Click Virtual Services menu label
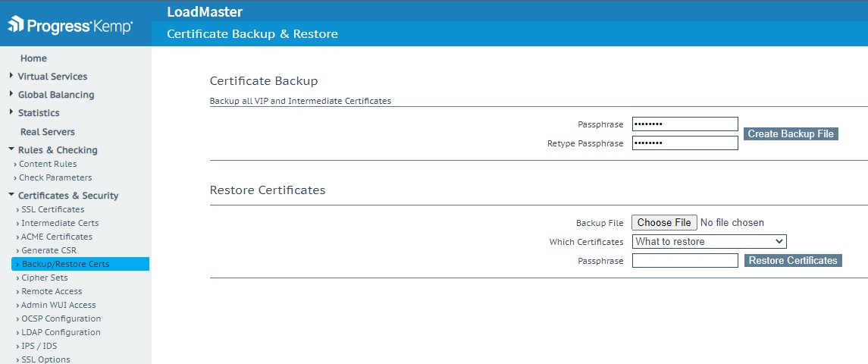868x364 pixels. tap(52, 77)
